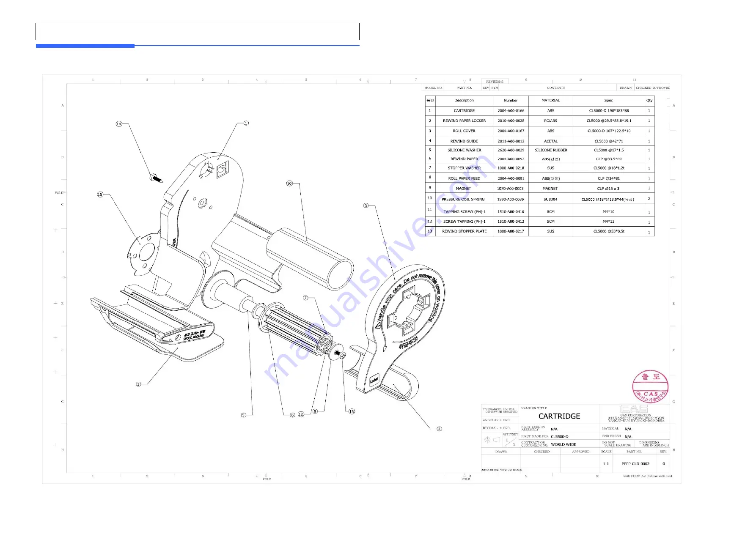756x534 pixels.
Task: Click part number '1070-A00-0003'
Action: point(511,189)
